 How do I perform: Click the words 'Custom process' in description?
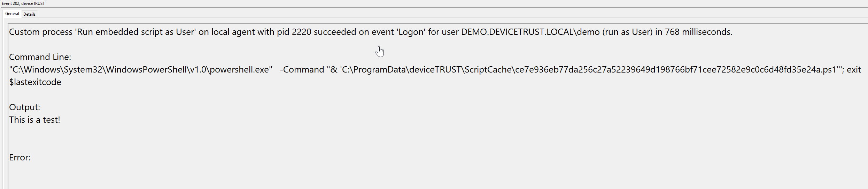(x=40, y=32)
